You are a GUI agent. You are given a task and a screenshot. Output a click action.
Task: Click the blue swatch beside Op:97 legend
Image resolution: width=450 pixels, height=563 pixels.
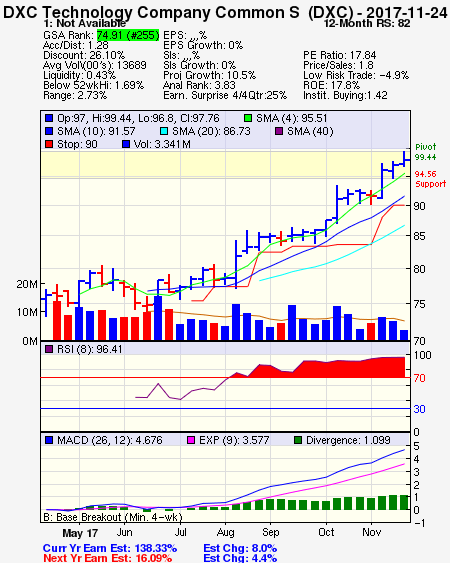click(x=49, y=118)
